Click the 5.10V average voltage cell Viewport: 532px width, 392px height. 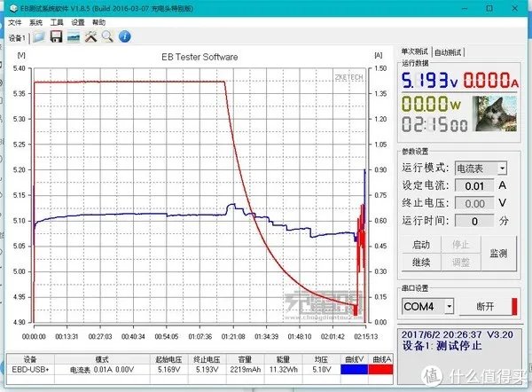pos(321,369)
